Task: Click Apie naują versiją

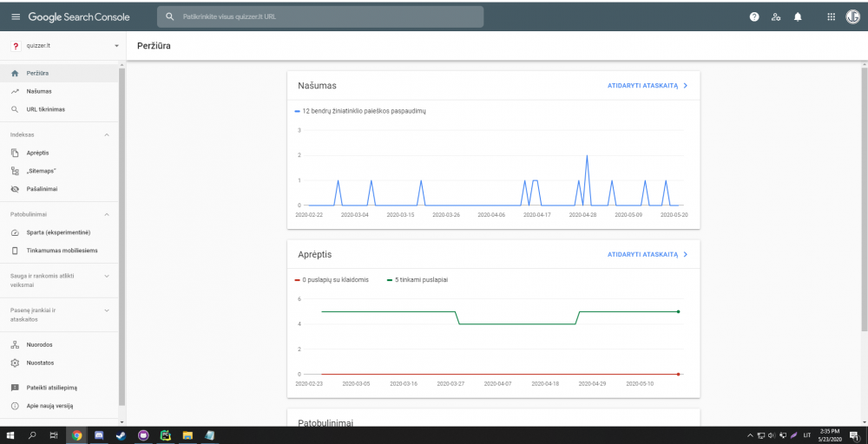Action: coord(59,406)
